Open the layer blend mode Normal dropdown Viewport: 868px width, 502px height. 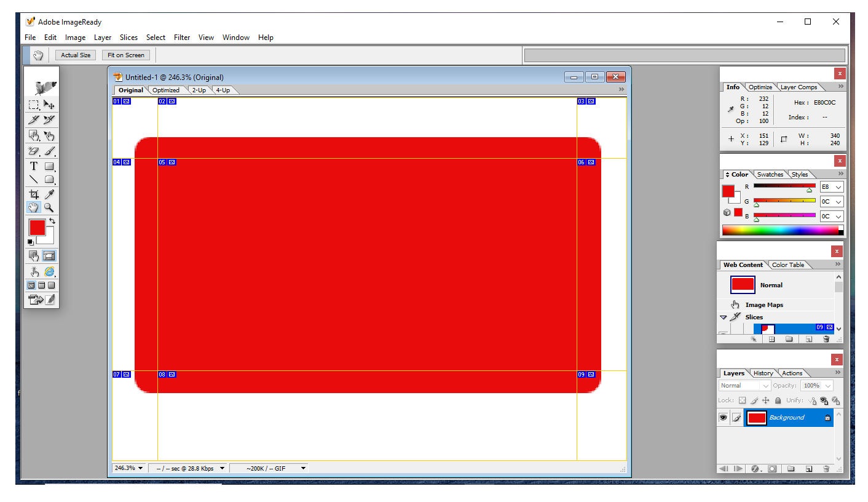click(x=744, y=386)
